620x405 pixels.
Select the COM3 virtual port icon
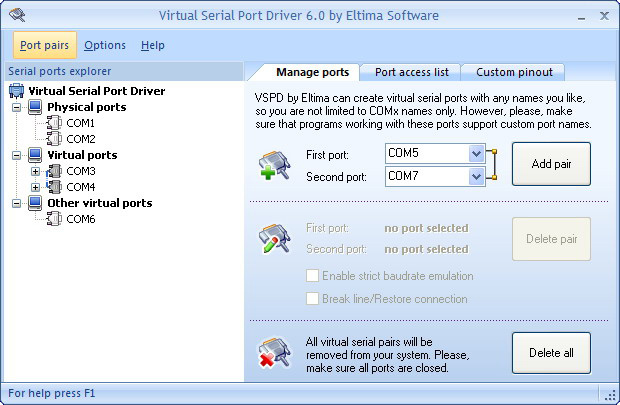[54, 171]
